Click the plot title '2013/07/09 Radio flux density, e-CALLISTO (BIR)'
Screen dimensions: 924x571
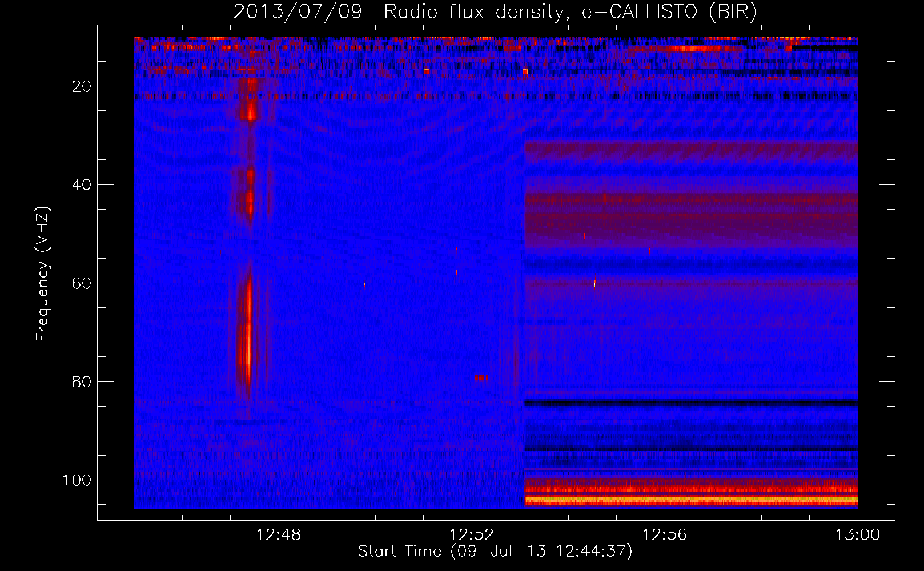(495, 12)
